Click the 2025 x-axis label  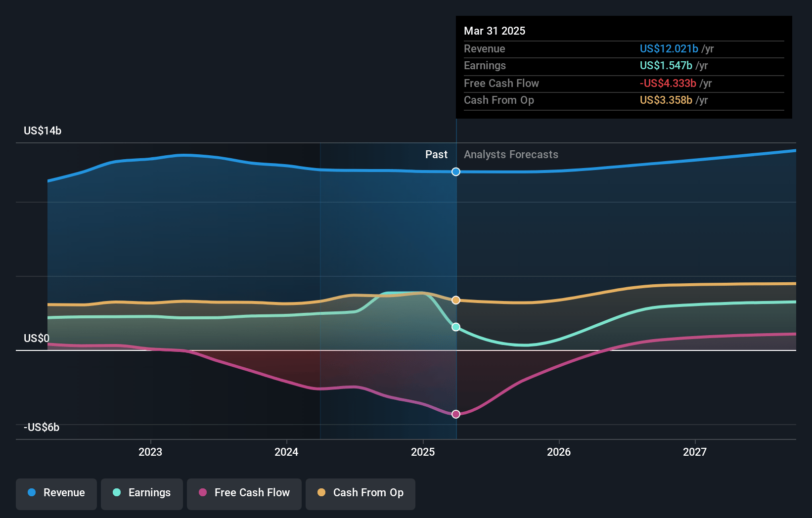coord(423,452)
